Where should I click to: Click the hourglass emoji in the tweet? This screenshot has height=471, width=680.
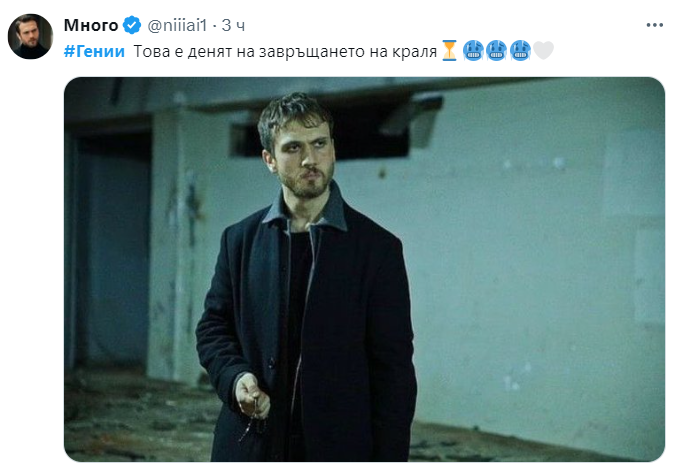(x=449, y=51)
